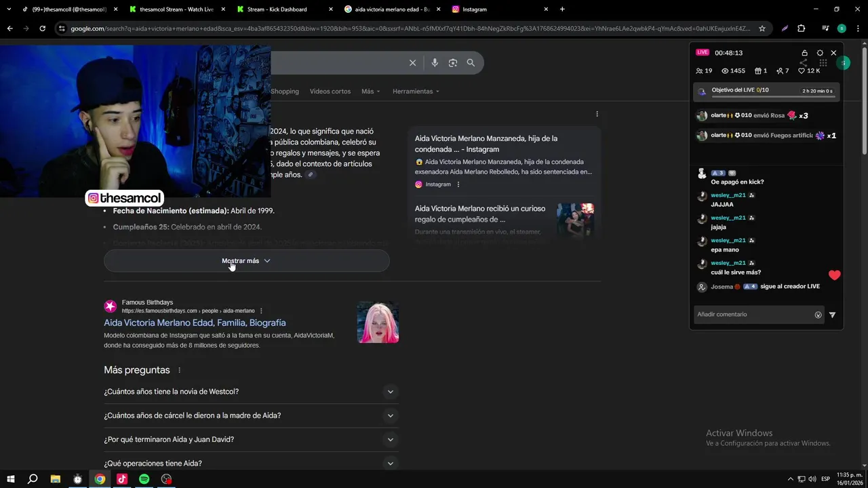Image resolution: width=868 pixels, height=488 pixels.
Task: Close the TikTok LIVE overlay panel
Action: pos(833,53)
